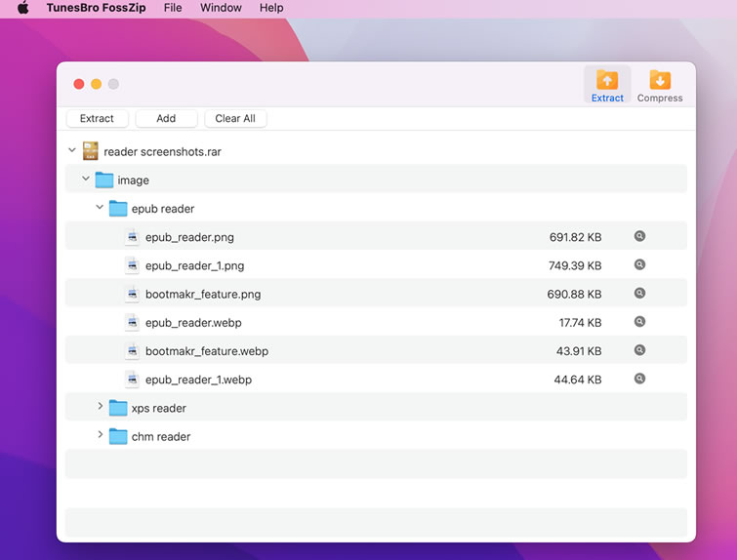Select the epub reader folder label
737x560 pixels.
click(163, 209)
